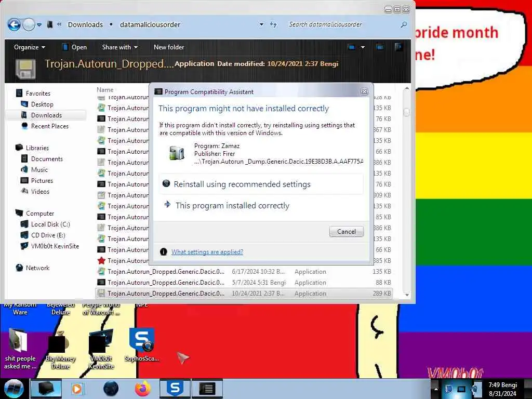Click the Name column header

pos(105,89)
